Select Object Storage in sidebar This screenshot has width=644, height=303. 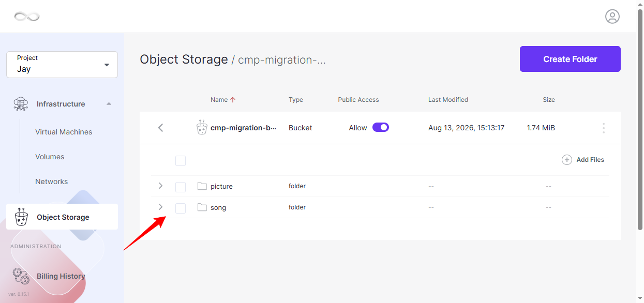point(62,217)
